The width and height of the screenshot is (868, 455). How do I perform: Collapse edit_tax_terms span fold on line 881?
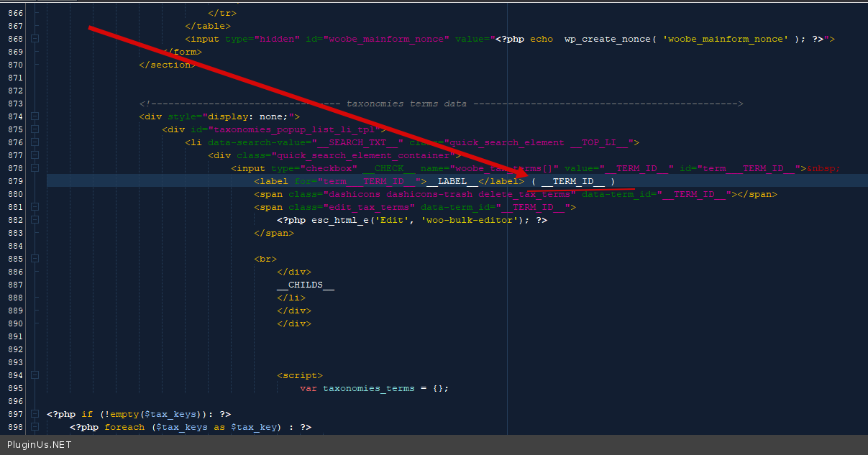(35, 207)
